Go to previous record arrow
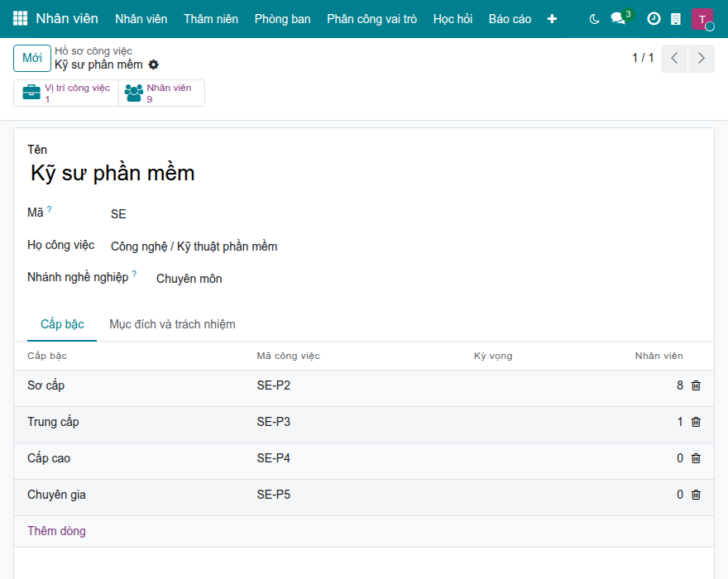 [x=674, y=58]
